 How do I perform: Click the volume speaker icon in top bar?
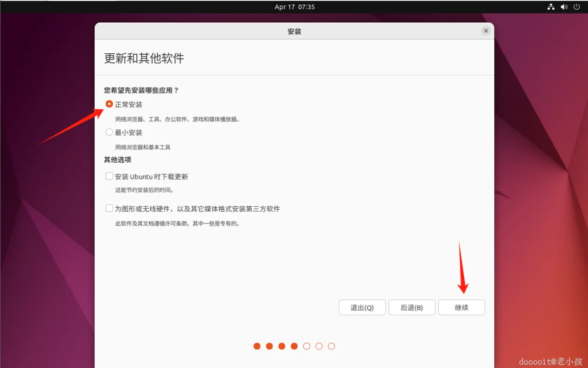[x=564, y=6]
